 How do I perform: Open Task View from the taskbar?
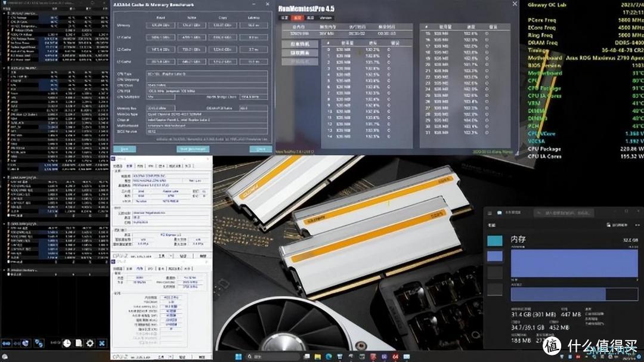tap(307, 357)
